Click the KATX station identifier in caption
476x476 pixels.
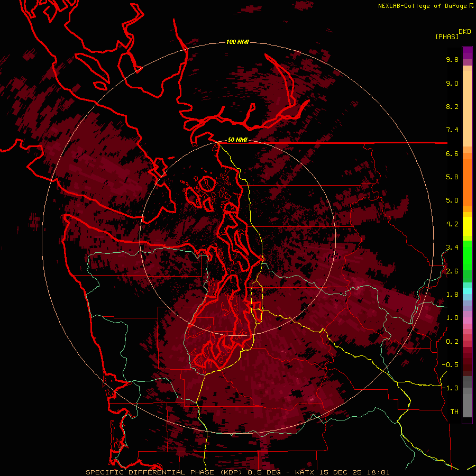[x=305, y=472]
